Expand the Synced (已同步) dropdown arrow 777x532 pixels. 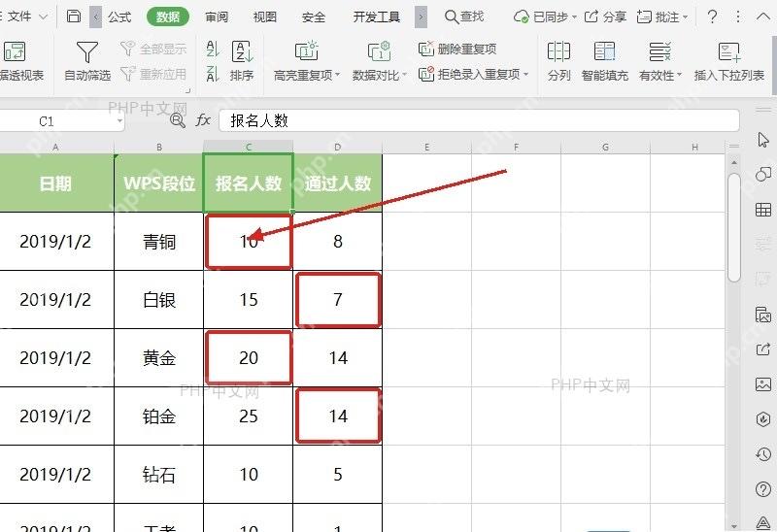pos(574,17)
